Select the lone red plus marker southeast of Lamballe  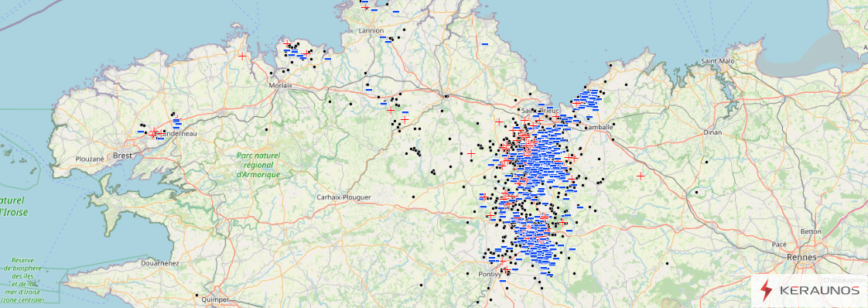[x=641, y=176]
